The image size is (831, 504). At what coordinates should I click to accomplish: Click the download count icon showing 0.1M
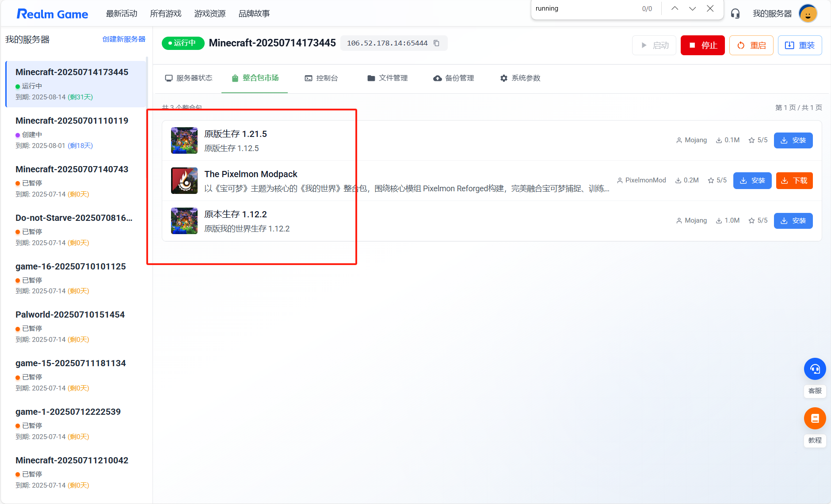[x=719, y=140]
